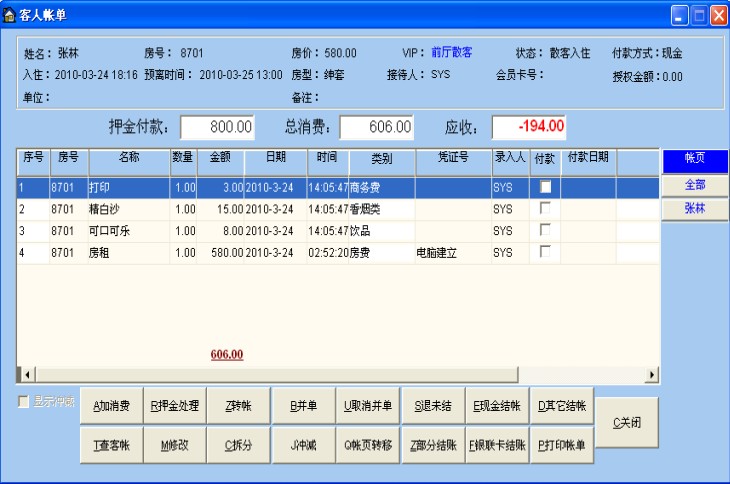Tick the 付款 checkbox for 打印 row

coord(545,187)
